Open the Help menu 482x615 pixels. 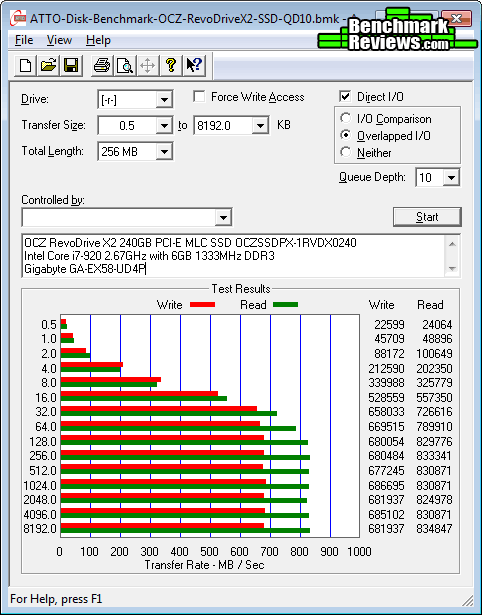[x=98, y=40]
